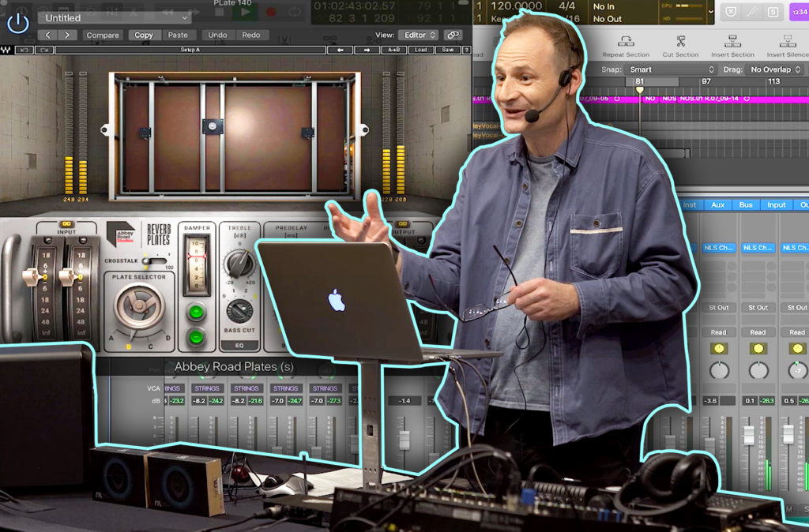Click the green Play button in transport
Screen dimensions: 809x532
pyautogui.click(x=246, y=11)
